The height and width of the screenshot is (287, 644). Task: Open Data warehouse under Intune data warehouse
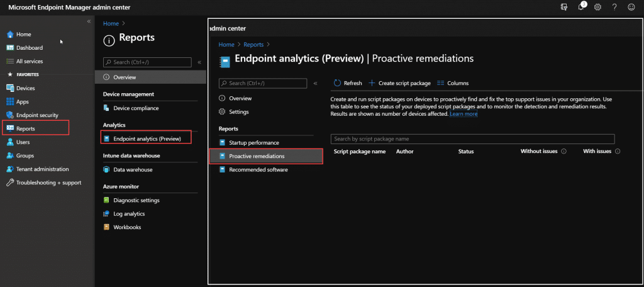coord(133,169)
